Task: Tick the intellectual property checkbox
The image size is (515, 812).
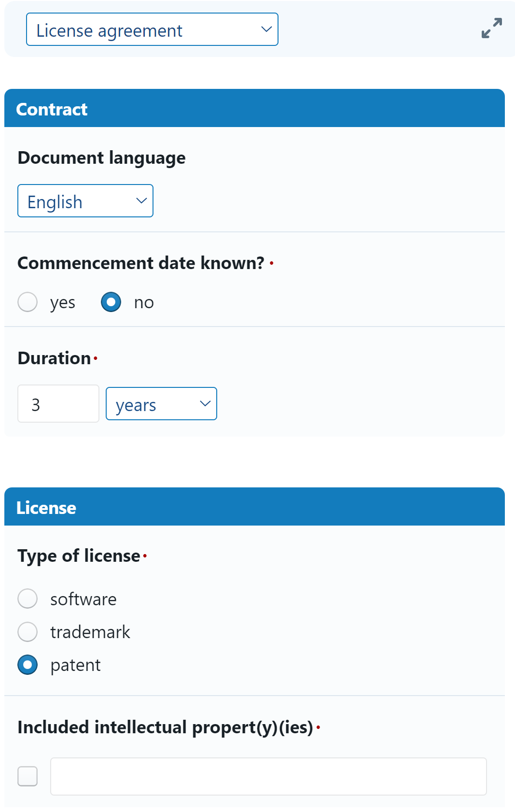Action: click(28, 776)
